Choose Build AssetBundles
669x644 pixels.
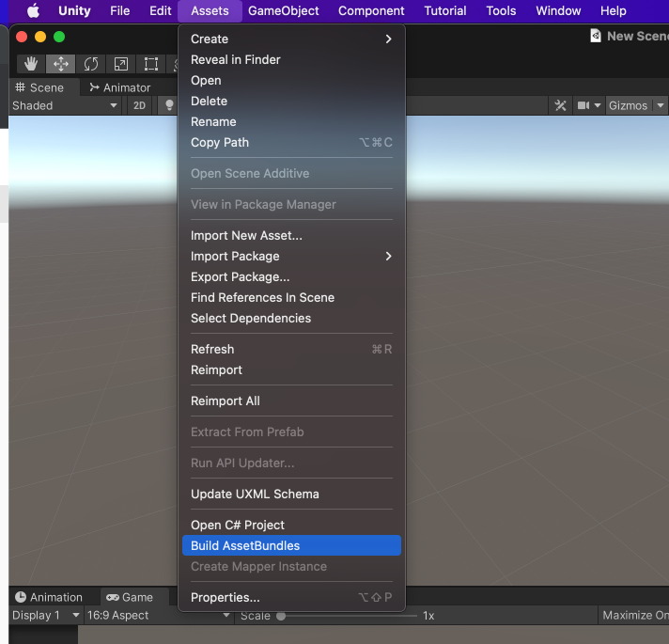[291, 545]
